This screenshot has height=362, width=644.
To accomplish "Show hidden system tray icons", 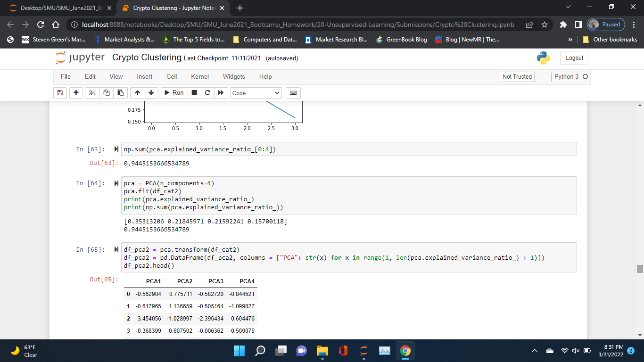I will pyautogui.click(x=535, y=351).
